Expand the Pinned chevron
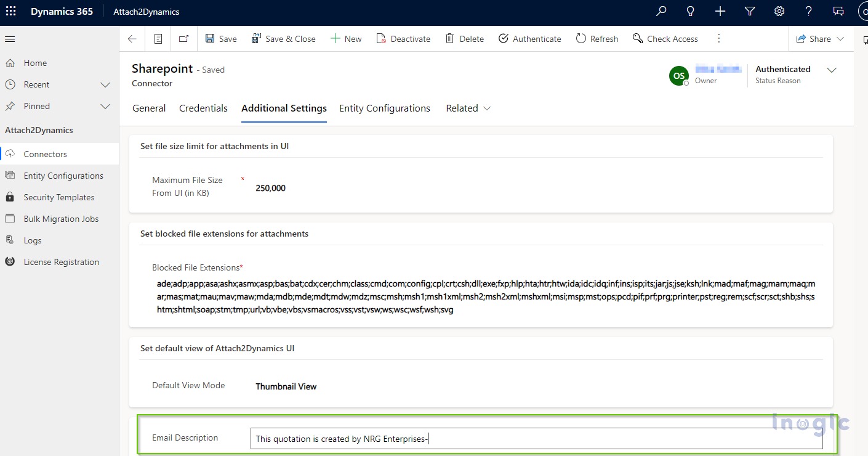This screenshot has width=868, height=456. coord(105,107)
